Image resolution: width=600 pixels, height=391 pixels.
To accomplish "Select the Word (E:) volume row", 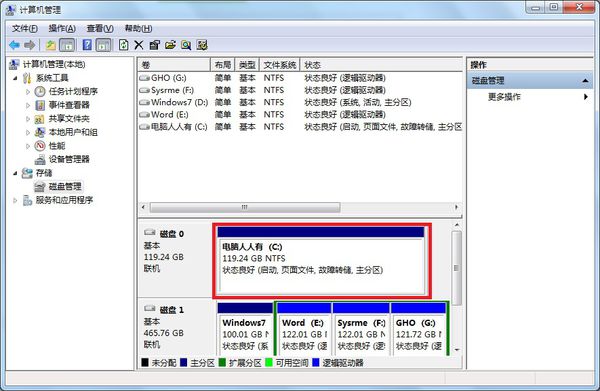I will coord(300,115).
